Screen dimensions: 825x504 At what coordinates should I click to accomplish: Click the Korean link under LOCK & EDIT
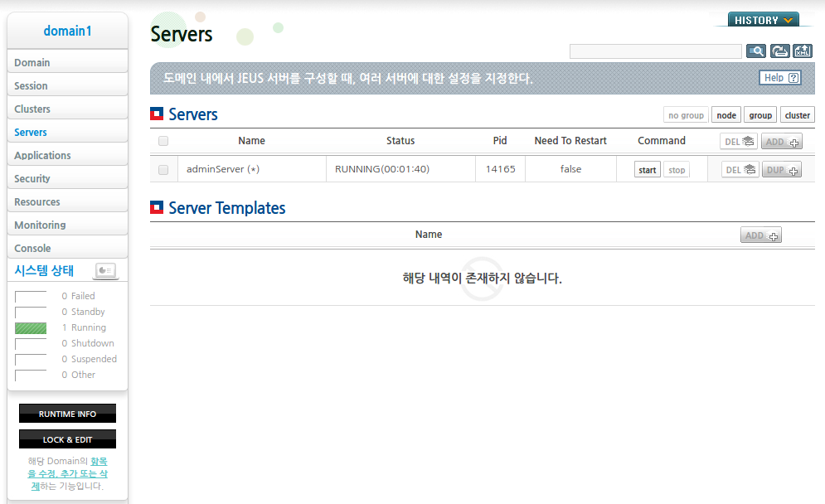[68, 473]
